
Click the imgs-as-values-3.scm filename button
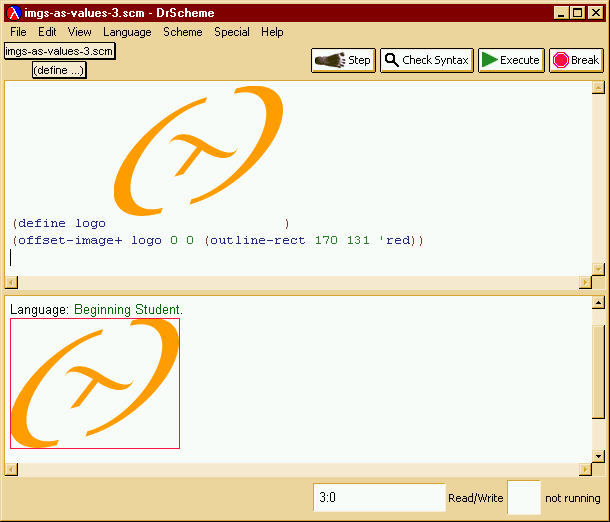click(60, 51)
